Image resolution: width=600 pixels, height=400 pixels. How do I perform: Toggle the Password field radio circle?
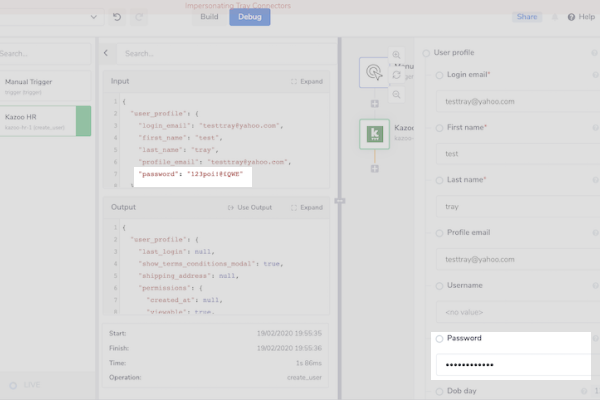[439, 339]
